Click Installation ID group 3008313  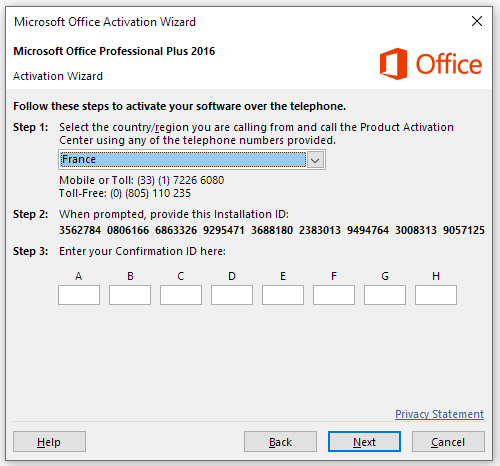click(416, 230)
